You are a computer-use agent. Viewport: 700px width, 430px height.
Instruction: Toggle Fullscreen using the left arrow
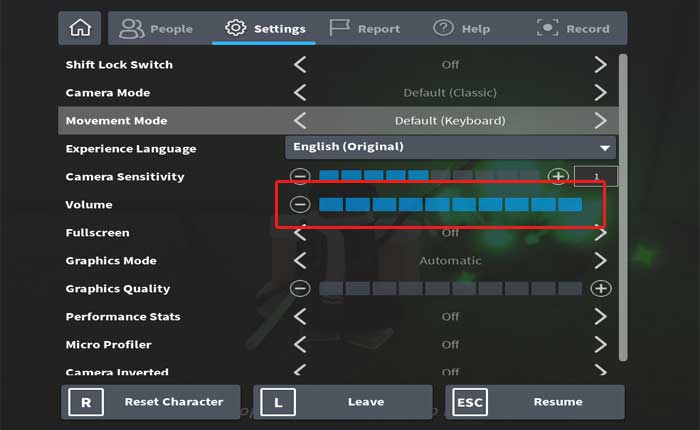point(300,233)
